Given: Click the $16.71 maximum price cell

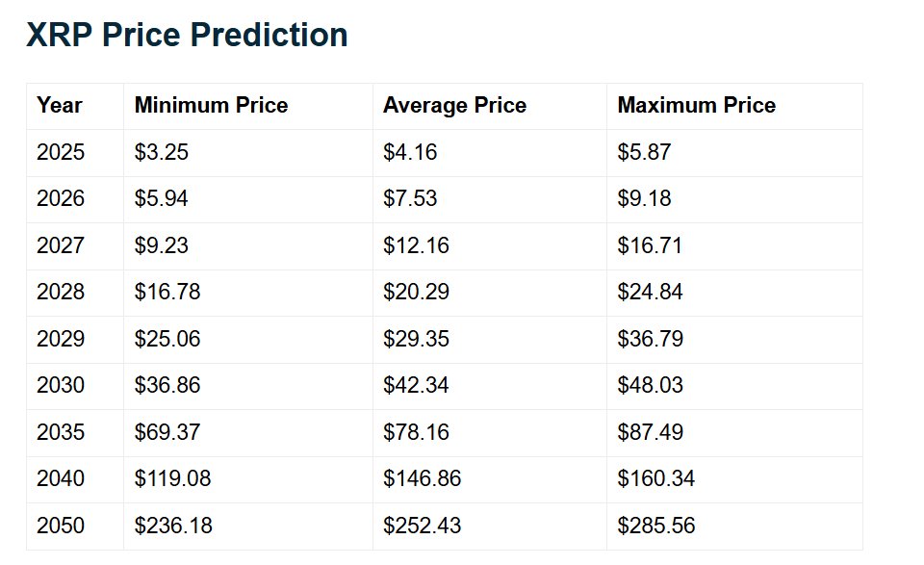Looking at the screenshot, I should (x=650, y=245).
